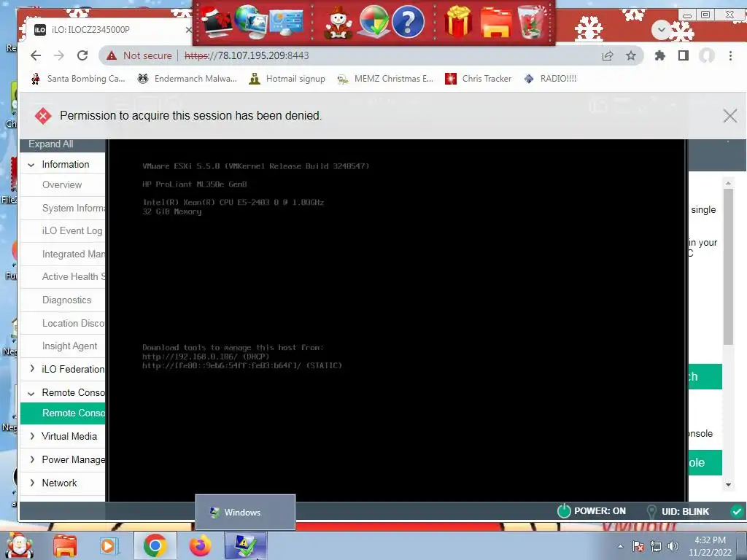Select highlighted Remote Console item

pyautogui.click(x=63, y=413)
